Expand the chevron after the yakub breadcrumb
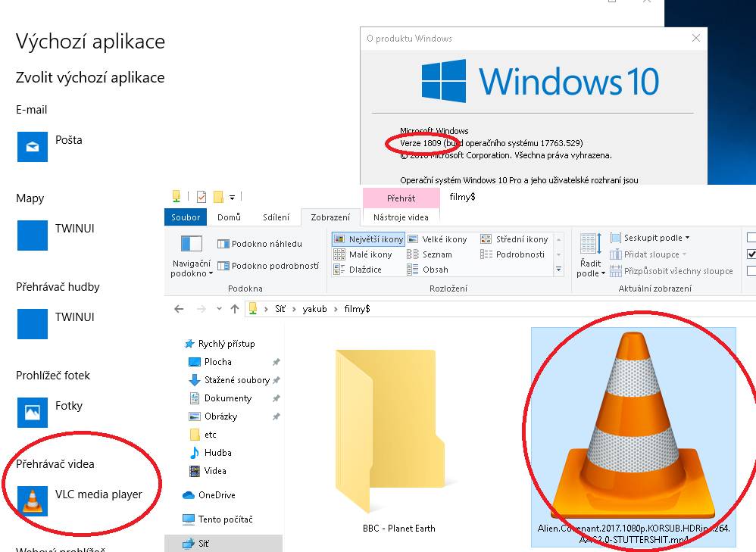Image resolution: width=756 pixels, height=552 pixels. pos(336,309)
